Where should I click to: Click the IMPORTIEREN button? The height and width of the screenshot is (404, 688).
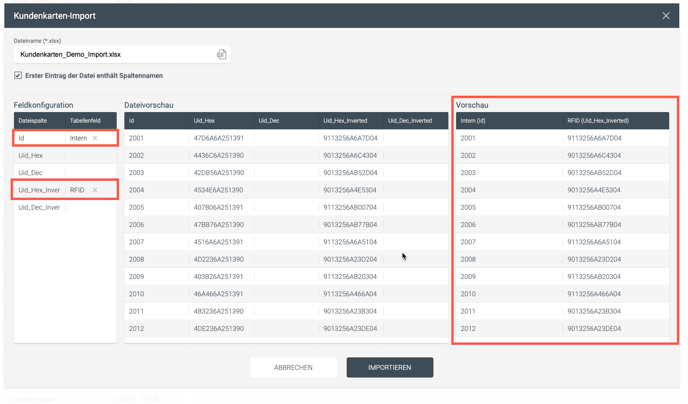pos(390,368)
